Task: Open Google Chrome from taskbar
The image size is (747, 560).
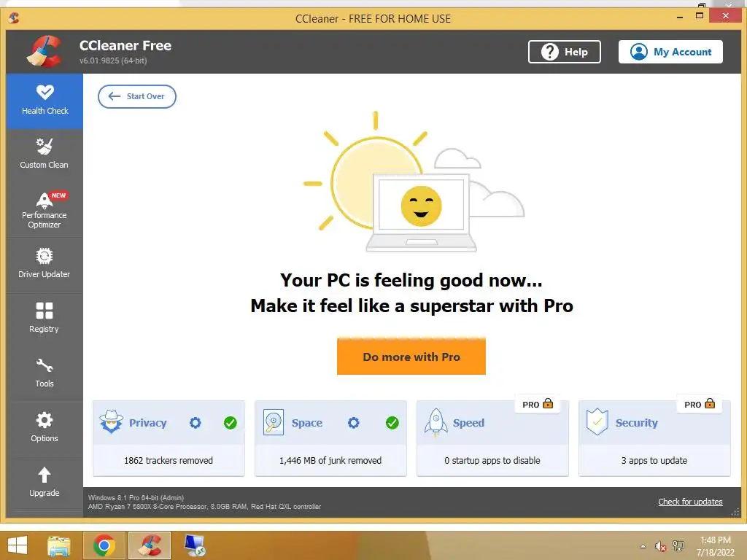Action: 104,545
